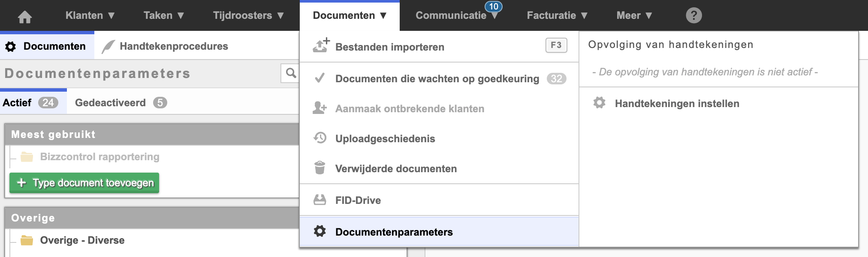868x257 pixels.
Task: Expand the Meer menu
Action: coord(634,15)
